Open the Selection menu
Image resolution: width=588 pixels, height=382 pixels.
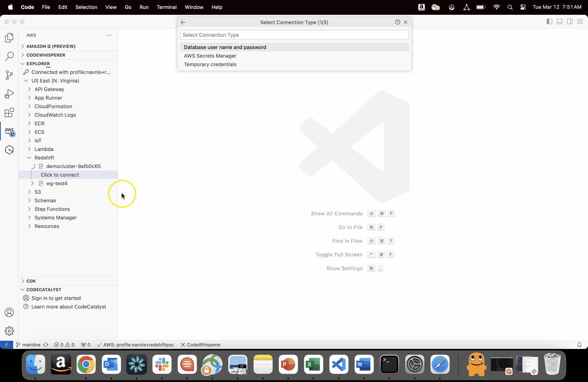click(x=86, y=7)
